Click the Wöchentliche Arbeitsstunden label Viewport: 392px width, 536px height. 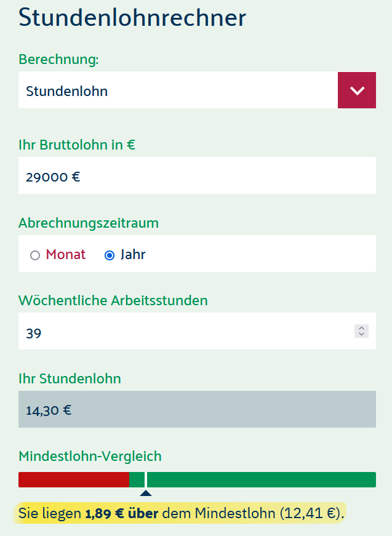coord(113,300)
